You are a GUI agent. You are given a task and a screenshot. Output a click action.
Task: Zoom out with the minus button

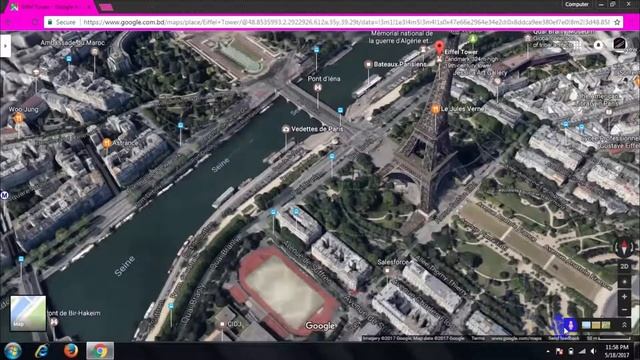pos(624,310)
